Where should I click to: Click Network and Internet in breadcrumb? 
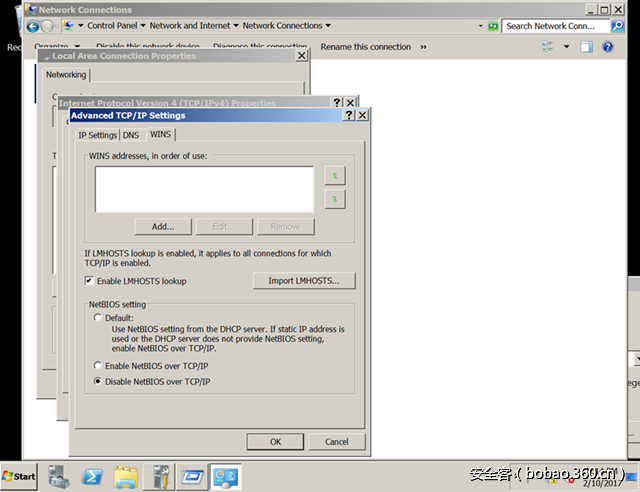(x=190, y=26)
